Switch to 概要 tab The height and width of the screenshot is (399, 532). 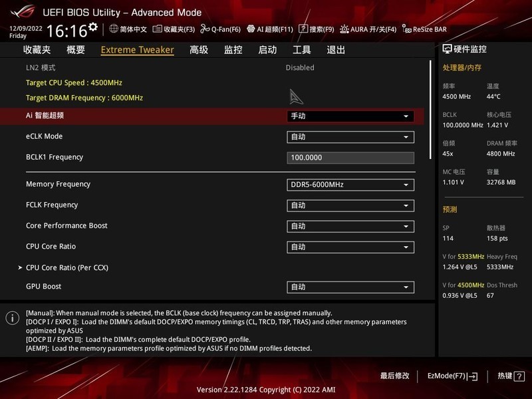[76, 50]
